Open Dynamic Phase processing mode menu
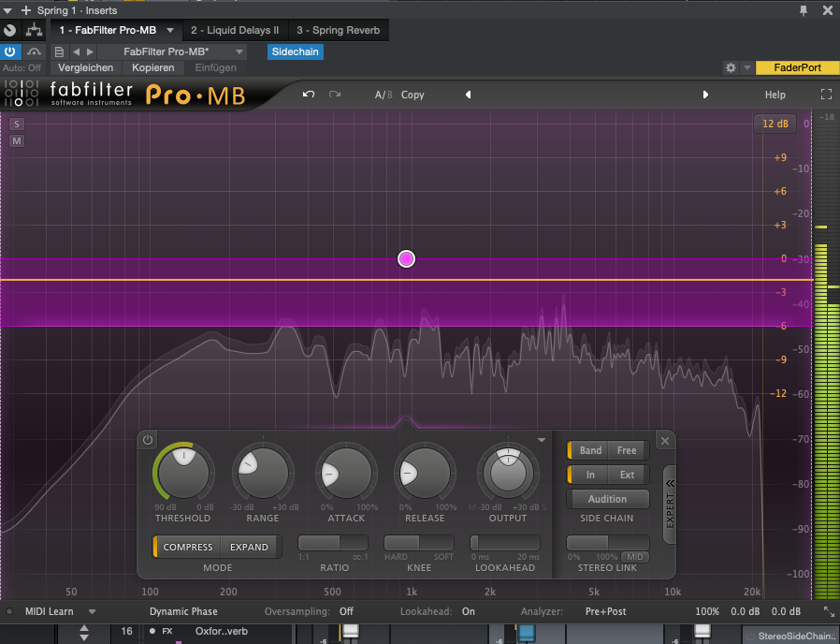840x644 pixels. pyautogui.click(x=183, y=612)
